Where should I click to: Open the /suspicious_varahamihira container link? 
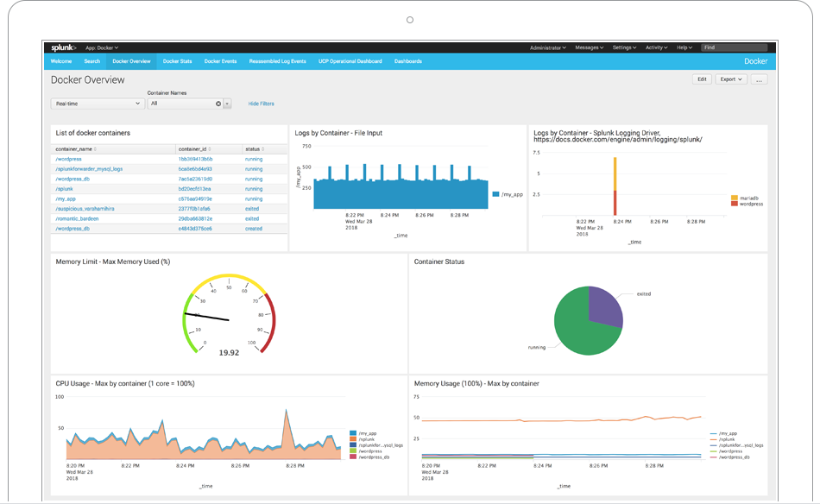[85, 209]
